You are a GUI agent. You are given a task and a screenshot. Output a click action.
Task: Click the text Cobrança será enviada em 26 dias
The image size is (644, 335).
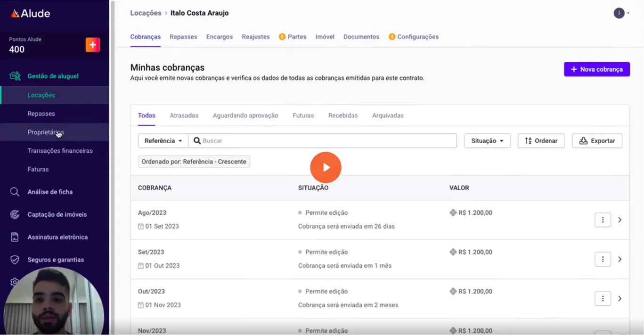[x=346, y=227]
